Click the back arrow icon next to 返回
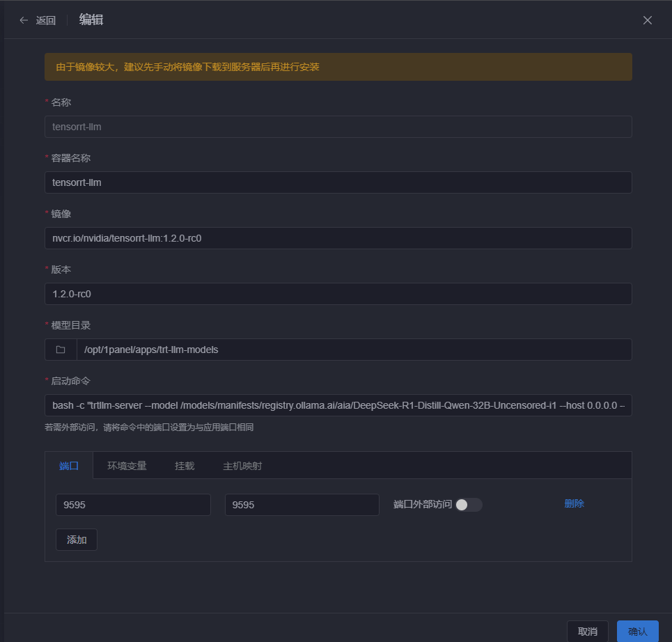Viewport: 672px width, 642px height. [24, 20]
